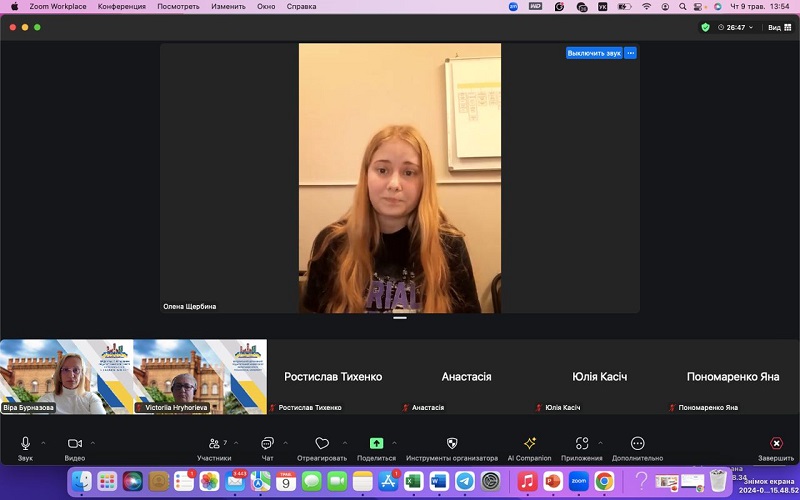The image size is (800, 500).
Task: Click the green Поделиться share screen icon
Action: [376, 443]
